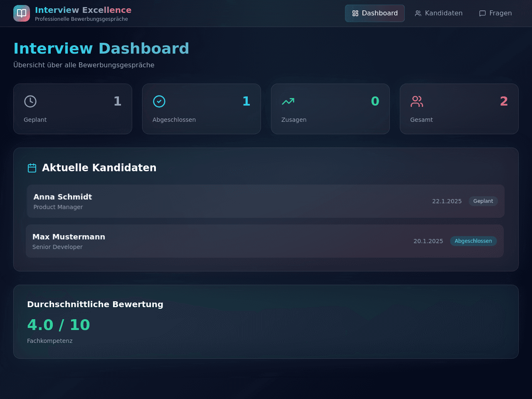Click the date 22.1.2025

pyautogui.click(x=447, y=201)
